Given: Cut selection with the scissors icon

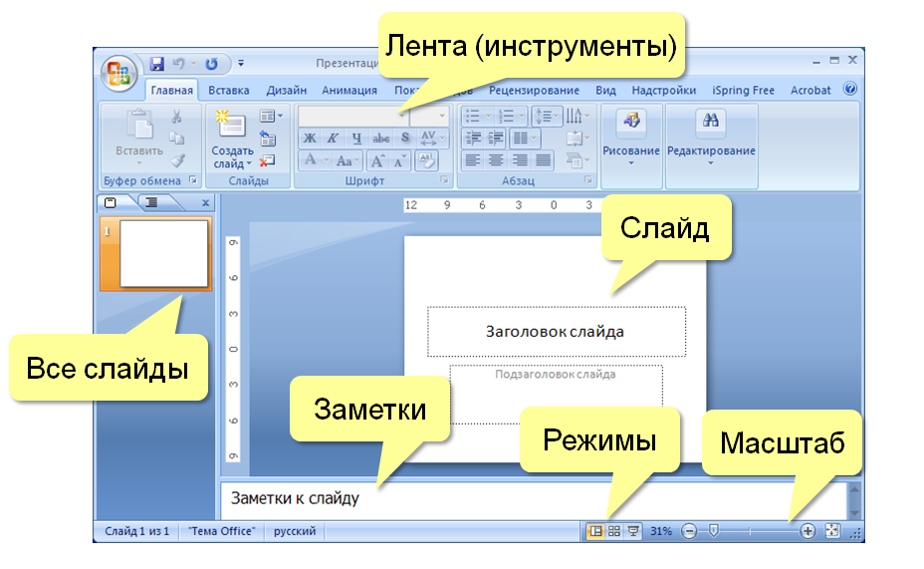Looking at the screenshot, I should click(176, 116).
